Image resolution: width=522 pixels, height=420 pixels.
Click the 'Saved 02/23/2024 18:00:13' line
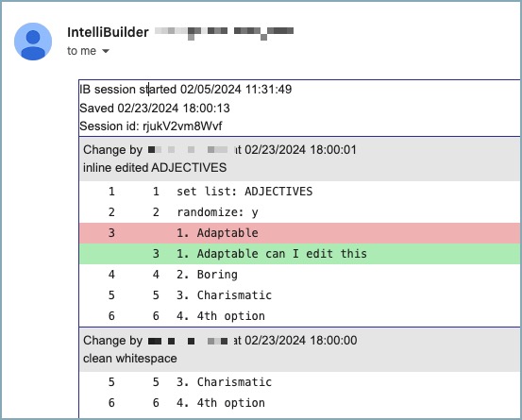155,109
